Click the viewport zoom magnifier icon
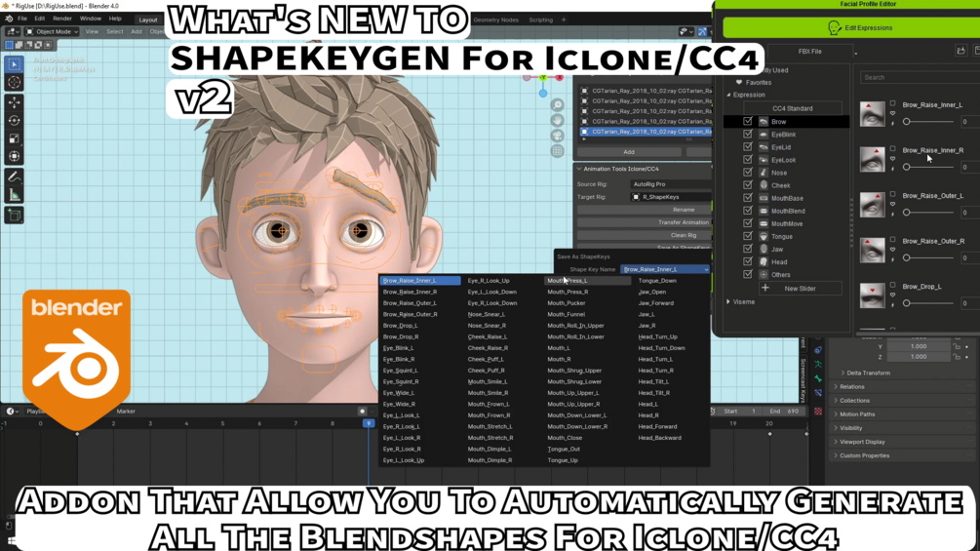Screen dimensions: 980x551 [x=557, y=105]
